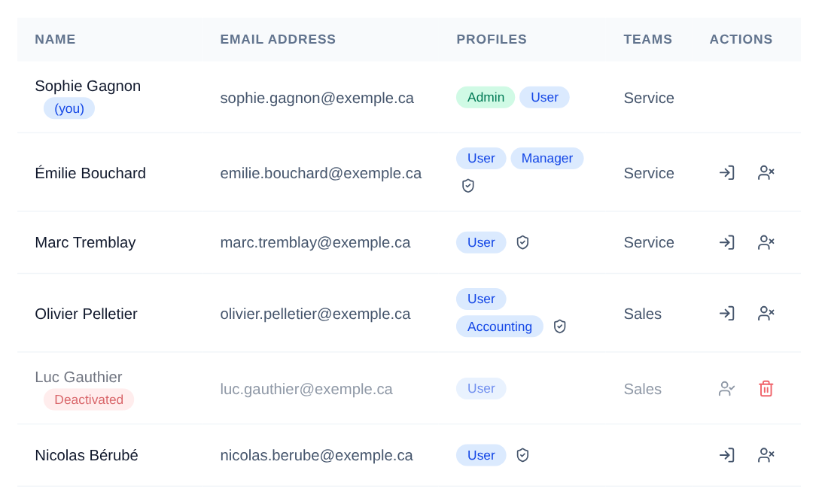Viewport: 819px width, 504px height.
Task: Click Service team in Sophie Gagnon's row
Action: pyautogui.click(x=649, y=98)
